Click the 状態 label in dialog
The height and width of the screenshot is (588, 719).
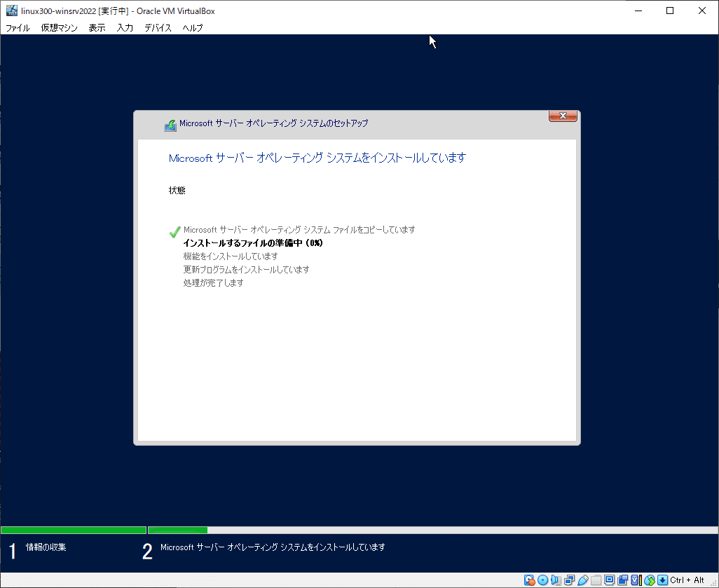(177, 191)
